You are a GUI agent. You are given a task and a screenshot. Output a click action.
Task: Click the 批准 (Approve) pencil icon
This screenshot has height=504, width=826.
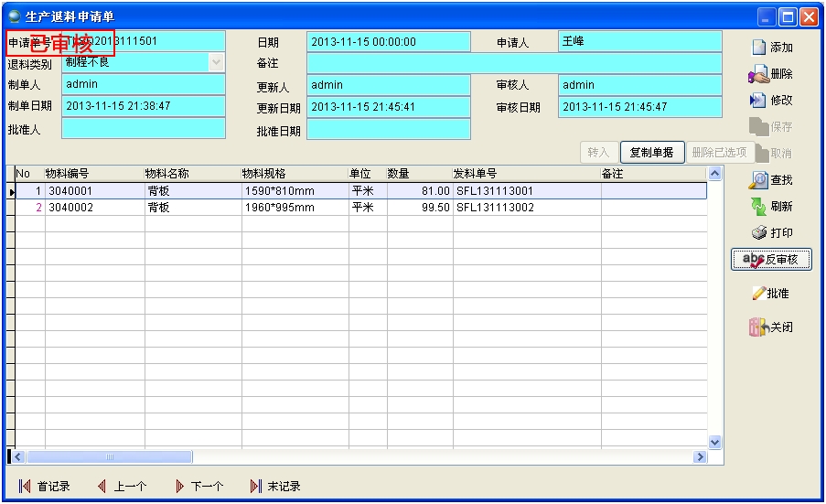pos(759,294)
